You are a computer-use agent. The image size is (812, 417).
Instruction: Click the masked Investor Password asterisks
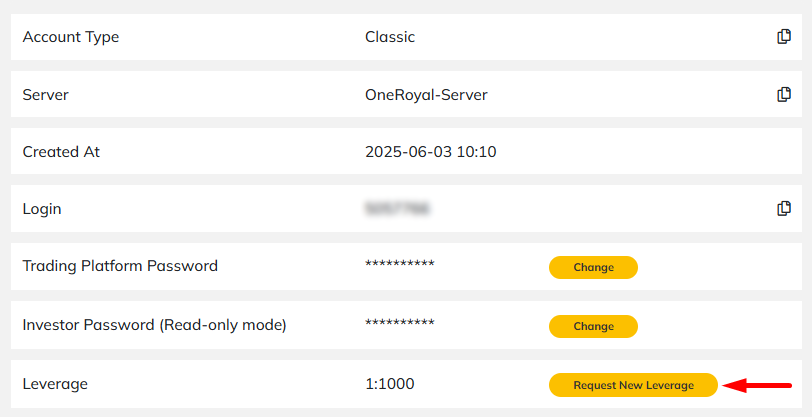[x=400, y=323]
